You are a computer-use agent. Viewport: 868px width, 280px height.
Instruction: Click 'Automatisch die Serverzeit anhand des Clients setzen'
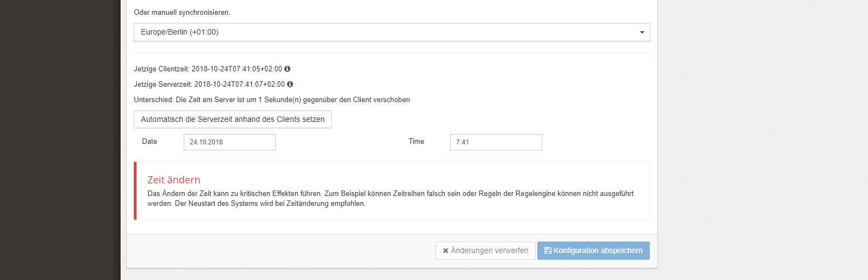tap(232, 119)
